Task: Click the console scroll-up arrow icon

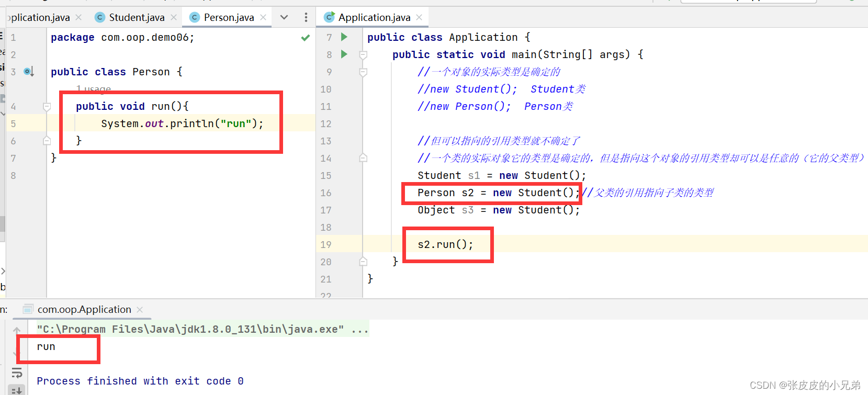Action: pos(17,330)
